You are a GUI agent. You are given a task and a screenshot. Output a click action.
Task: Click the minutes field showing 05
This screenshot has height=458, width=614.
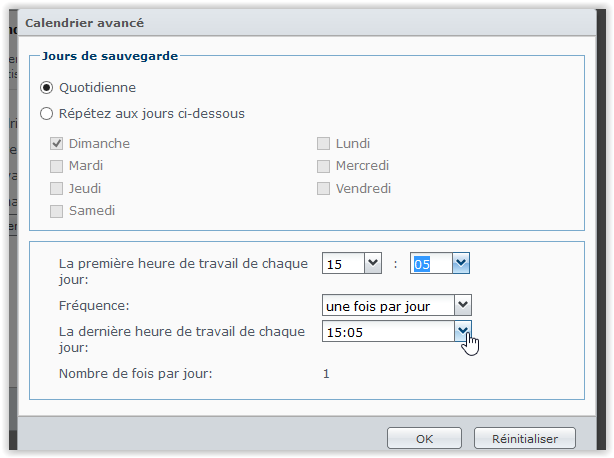[x=431, y=263]
